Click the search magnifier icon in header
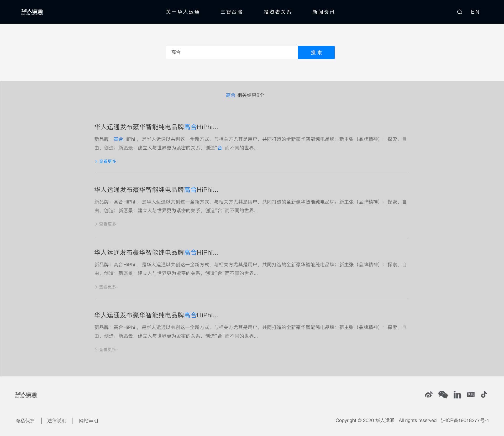 point(459,12)
